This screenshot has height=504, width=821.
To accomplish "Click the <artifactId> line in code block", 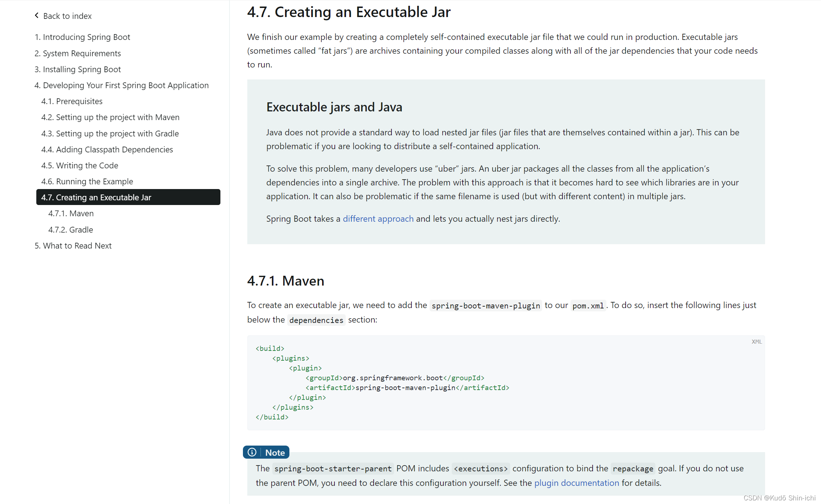I will 407,388.
